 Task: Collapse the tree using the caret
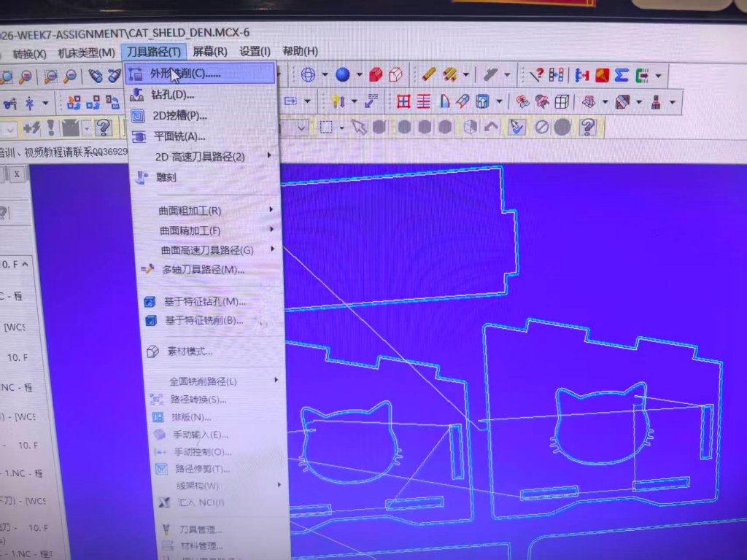coord(26,264)
